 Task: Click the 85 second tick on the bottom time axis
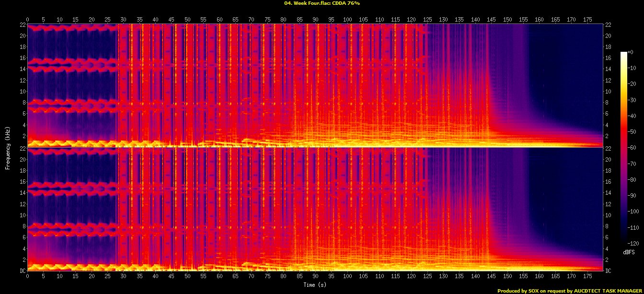click(x=299, y=276)
